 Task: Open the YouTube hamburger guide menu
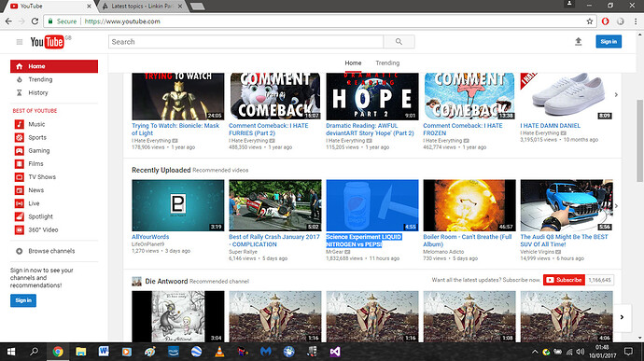coord(20,42)
